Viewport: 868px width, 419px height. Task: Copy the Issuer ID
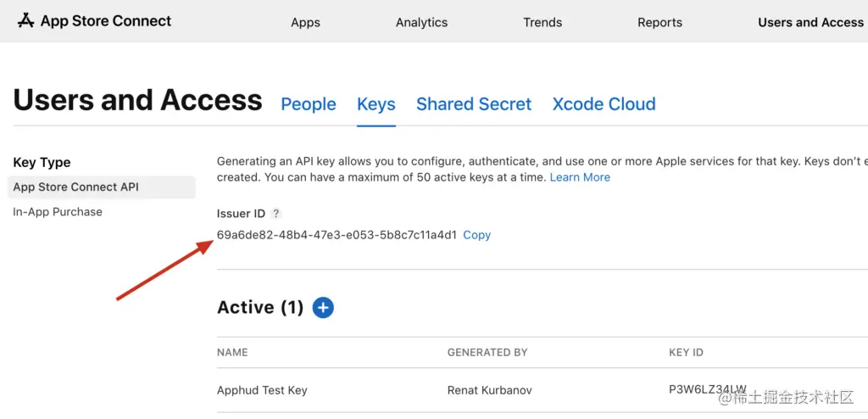pos(476,235)
